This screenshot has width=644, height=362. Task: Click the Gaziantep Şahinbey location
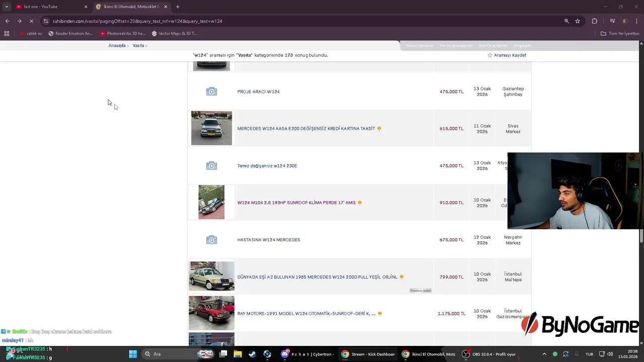(x=513, y=92)
